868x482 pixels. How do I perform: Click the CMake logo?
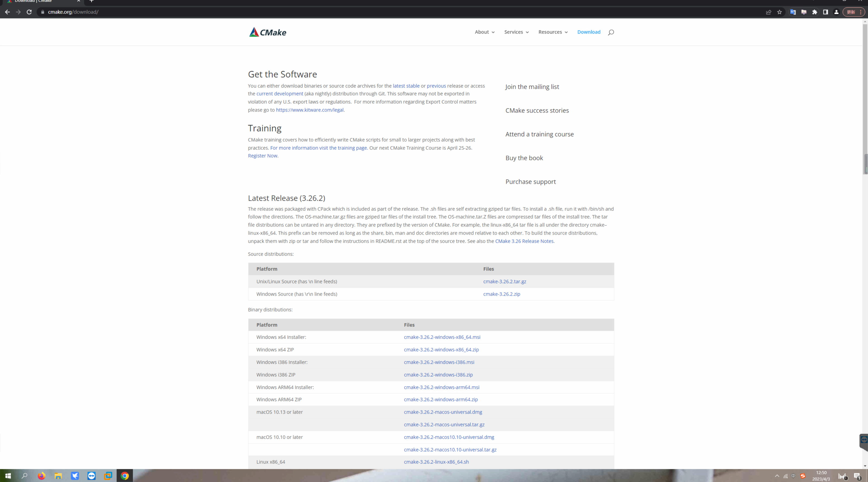pyautogui.click(x=267, y=32)
